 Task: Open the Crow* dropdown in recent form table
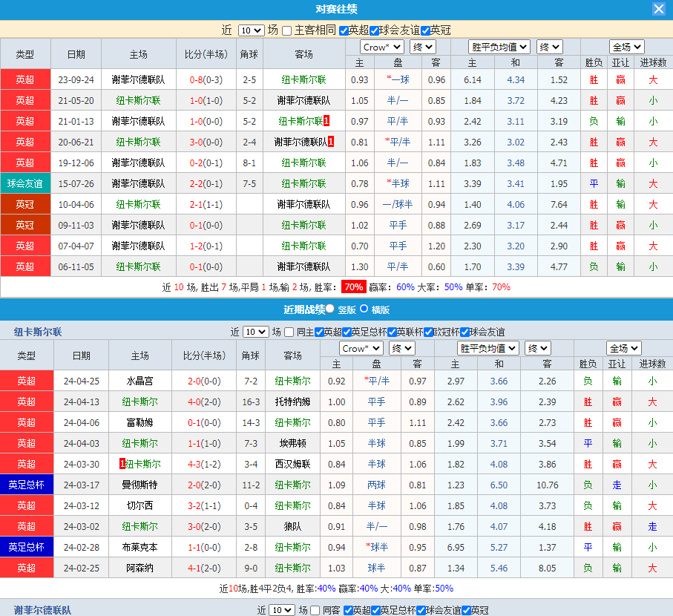pyautogui.click(x=361, y=348)
